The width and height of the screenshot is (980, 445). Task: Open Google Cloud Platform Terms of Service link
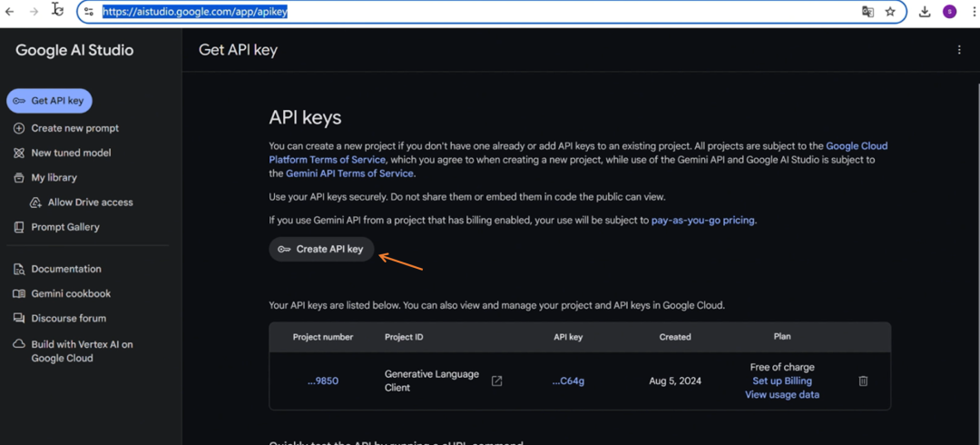pyautogui.click(x=578, y=153)
